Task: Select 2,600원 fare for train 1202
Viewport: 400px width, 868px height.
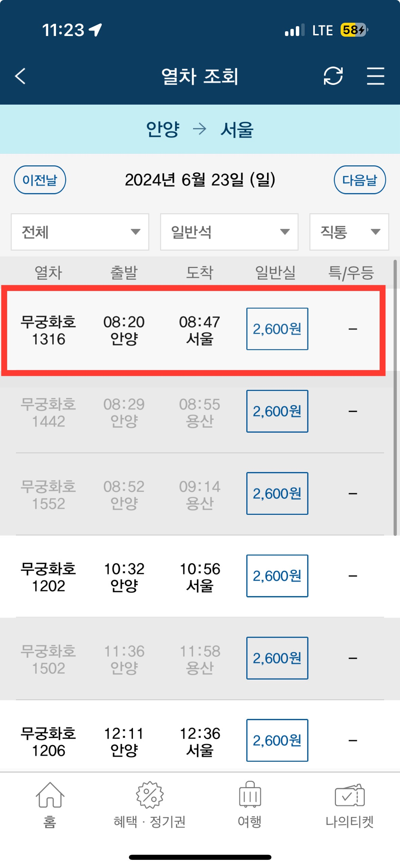Action: [x=277, y=576]
